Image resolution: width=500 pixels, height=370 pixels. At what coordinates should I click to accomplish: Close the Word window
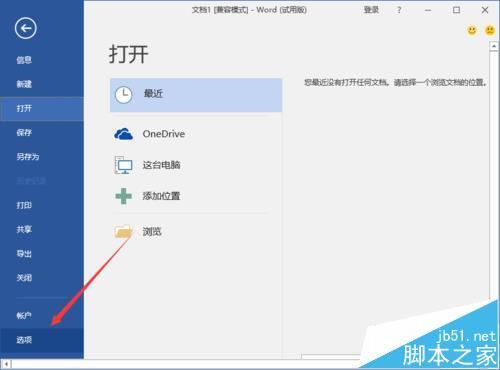click(485, 10)
